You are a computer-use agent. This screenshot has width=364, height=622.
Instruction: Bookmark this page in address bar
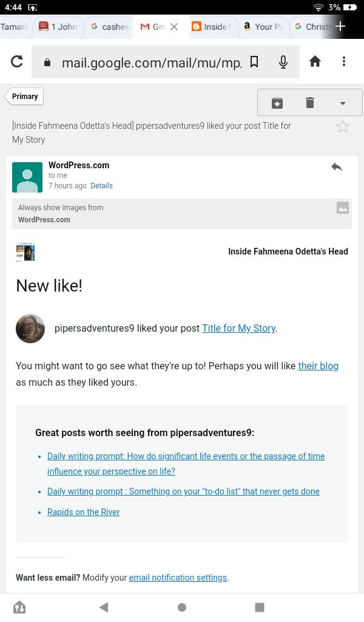[x=254, y=61]
